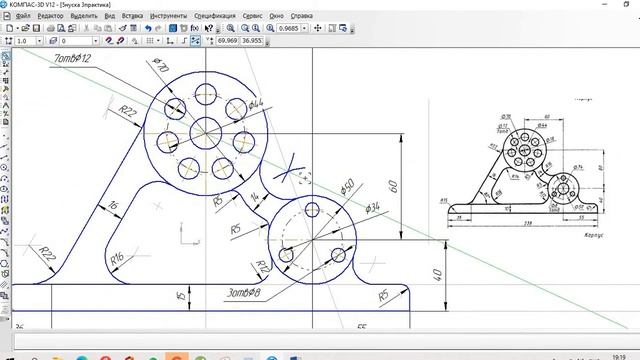The height and width of the screenshot is (360, 640).
Task: Activate the Pan view cross-arrows icon
Action: [x=318, y=28]
